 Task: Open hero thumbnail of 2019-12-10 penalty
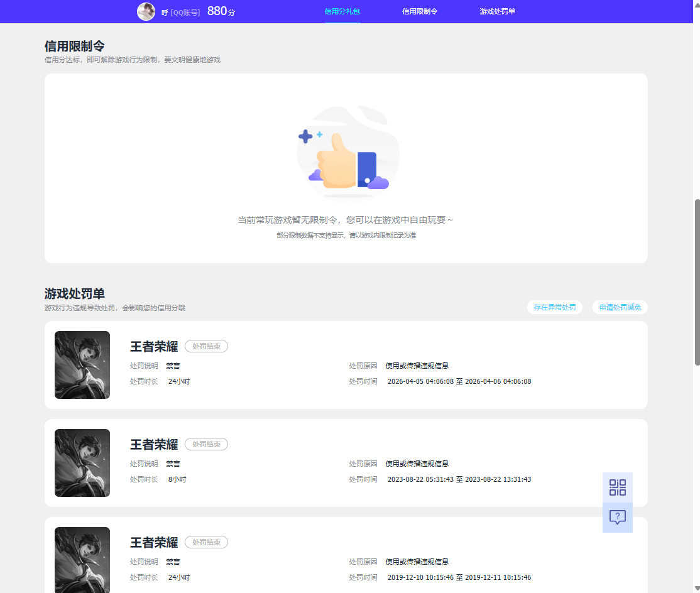(x=82, y=560)
